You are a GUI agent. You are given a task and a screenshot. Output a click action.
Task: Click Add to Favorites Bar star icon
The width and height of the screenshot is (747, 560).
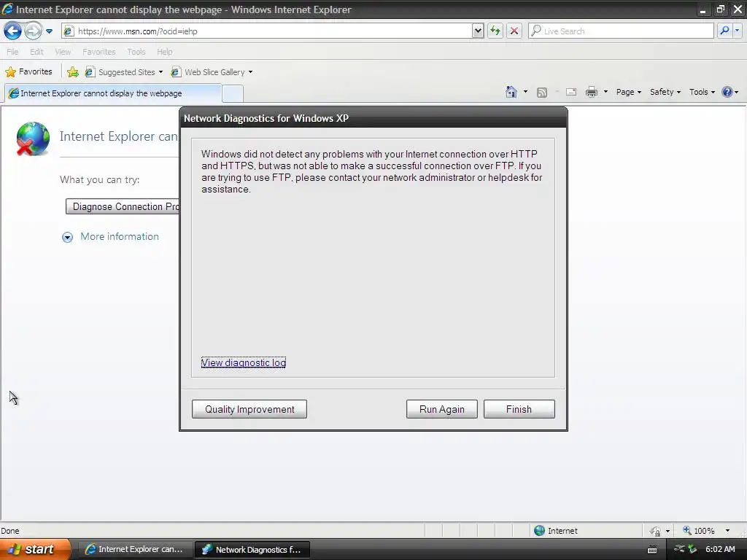point(73,72)
